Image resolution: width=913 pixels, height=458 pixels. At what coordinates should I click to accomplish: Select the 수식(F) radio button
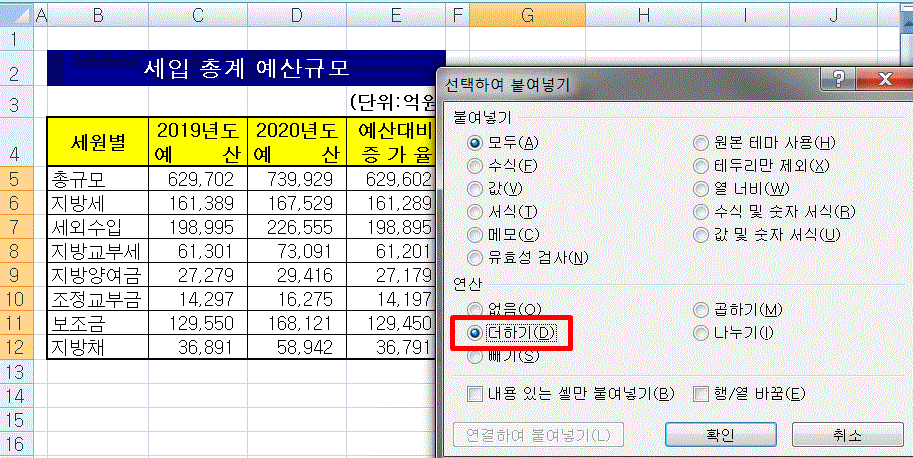coord(502,166)
